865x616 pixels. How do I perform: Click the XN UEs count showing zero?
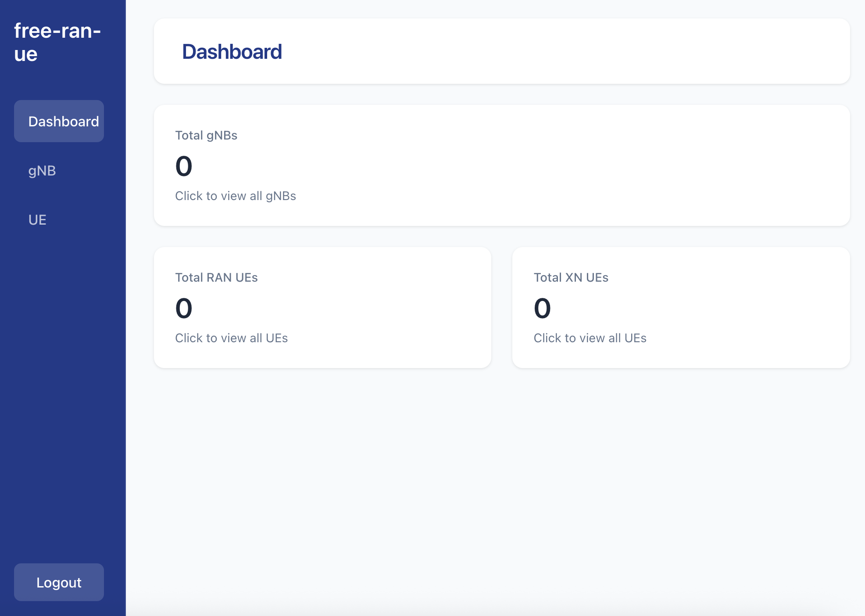tap(542, 308)
